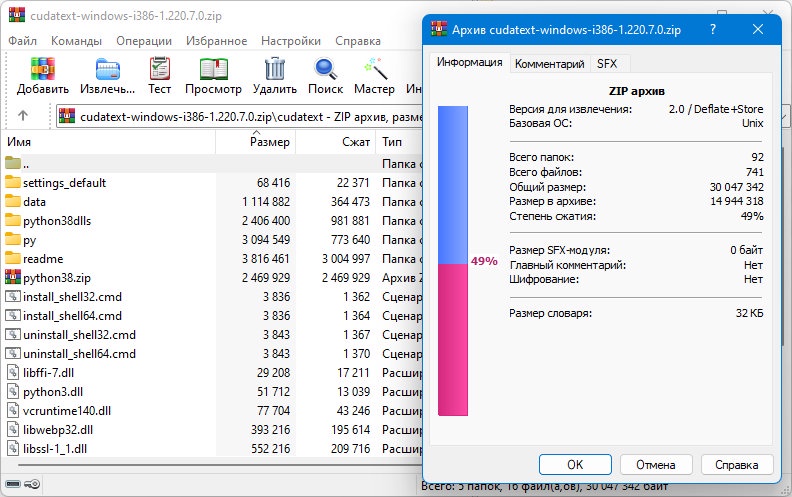The image size is (792, 497).
Task: Select python38.zip archive icon
Action: click(13, 277)
